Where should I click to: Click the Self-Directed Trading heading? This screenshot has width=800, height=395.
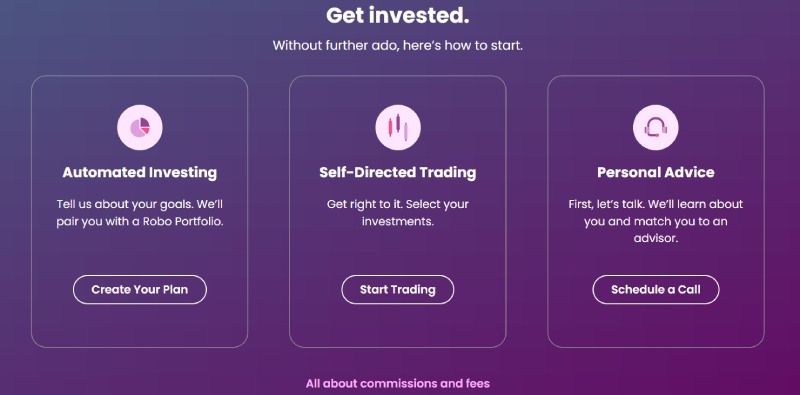point(397,172)
